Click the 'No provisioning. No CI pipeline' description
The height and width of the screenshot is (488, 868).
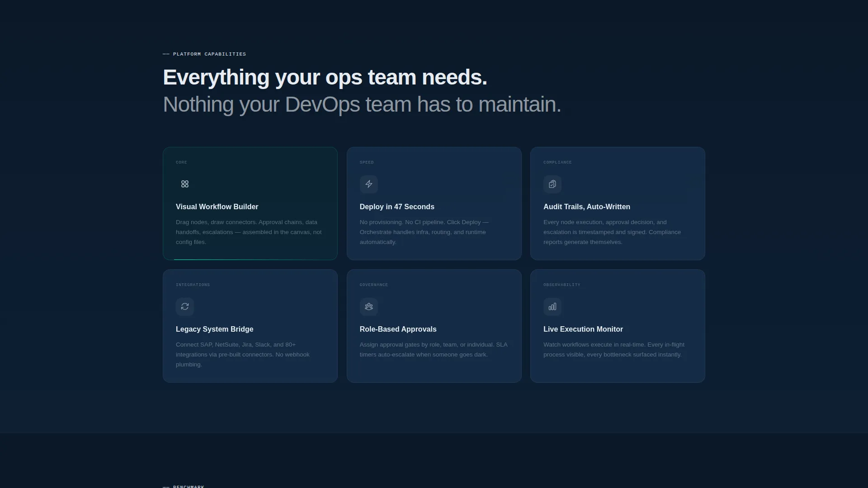pyautogui.click(x=425, y=232)
